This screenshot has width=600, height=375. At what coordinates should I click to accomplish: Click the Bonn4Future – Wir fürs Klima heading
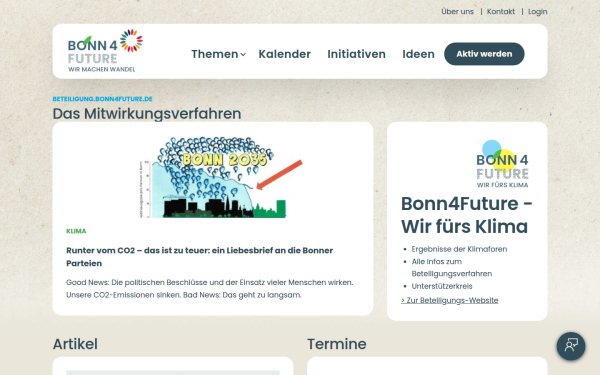point(466,215)
